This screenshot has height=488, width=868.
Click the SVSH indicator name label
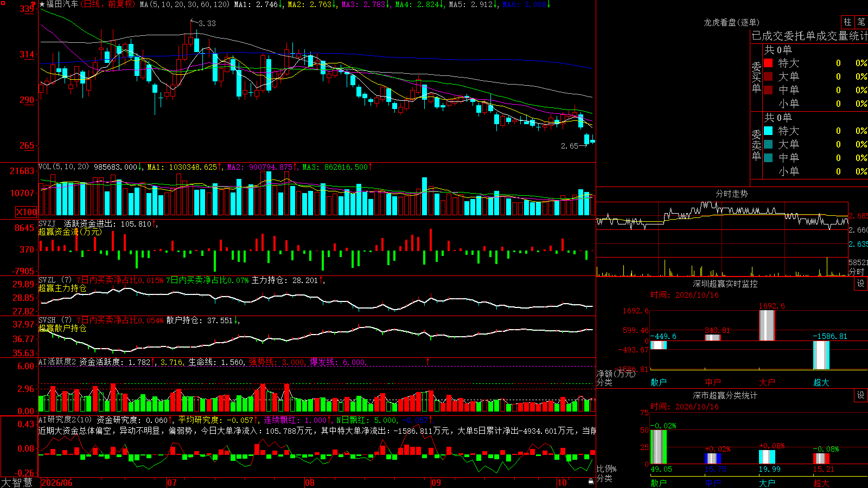pos(47,320)
